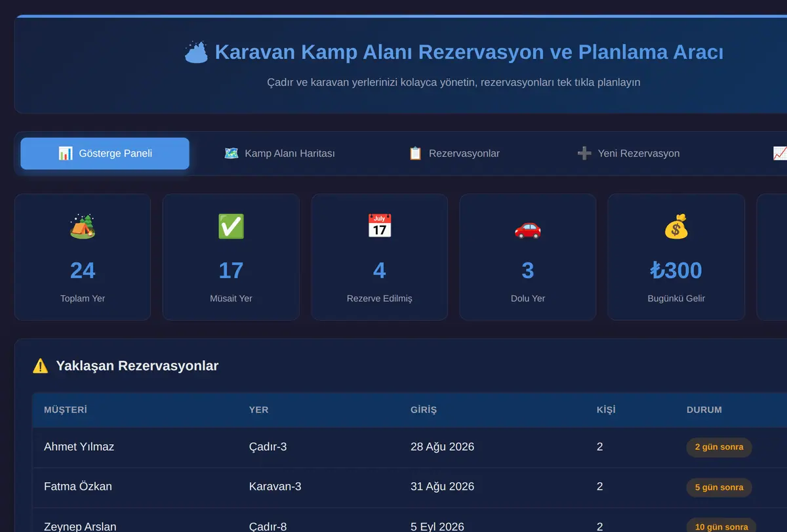Viewport: 787px width, 532px height.
Task: Click the Yaklaşan Rezervasyonlar heading
Action: point(137,366)
